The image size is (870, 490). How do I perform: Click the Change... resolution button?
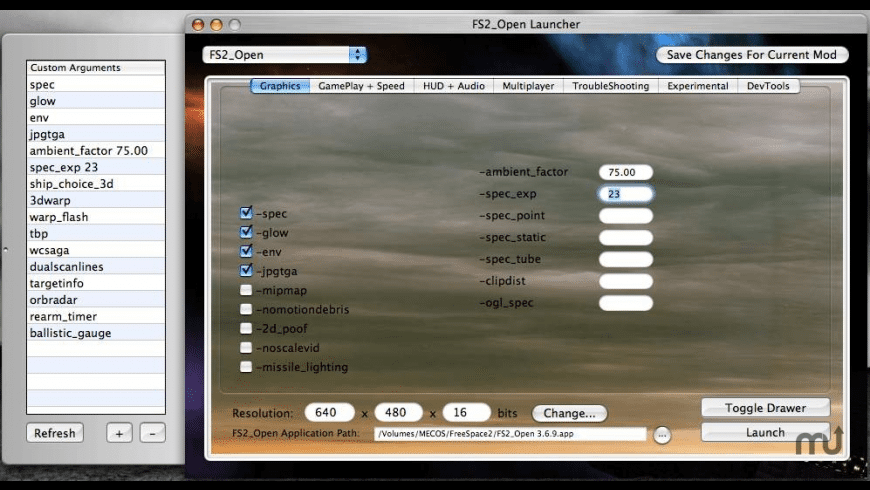[569, 413]
